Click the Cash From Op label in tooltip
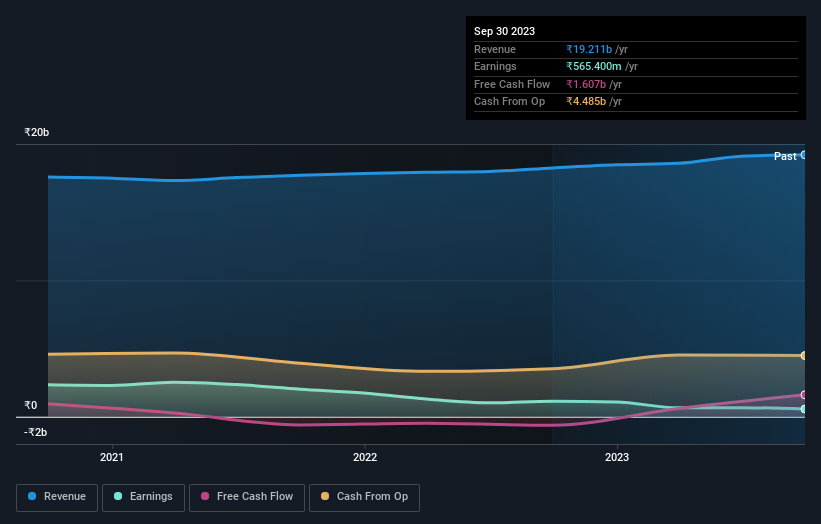This screenshot has height=524, width=821. (509, 102)
